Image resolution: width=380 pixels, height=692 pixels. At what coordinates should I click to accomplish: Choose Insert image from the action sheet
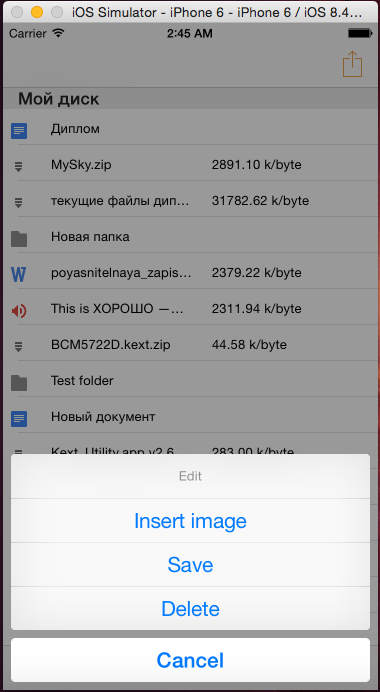coord(190,521)
